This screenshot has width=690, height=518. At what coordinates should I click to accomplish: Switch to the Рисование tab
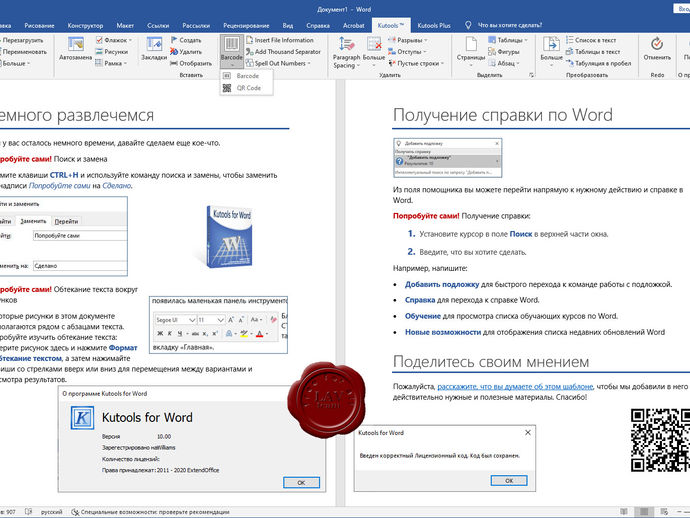[x=39, y=26]
